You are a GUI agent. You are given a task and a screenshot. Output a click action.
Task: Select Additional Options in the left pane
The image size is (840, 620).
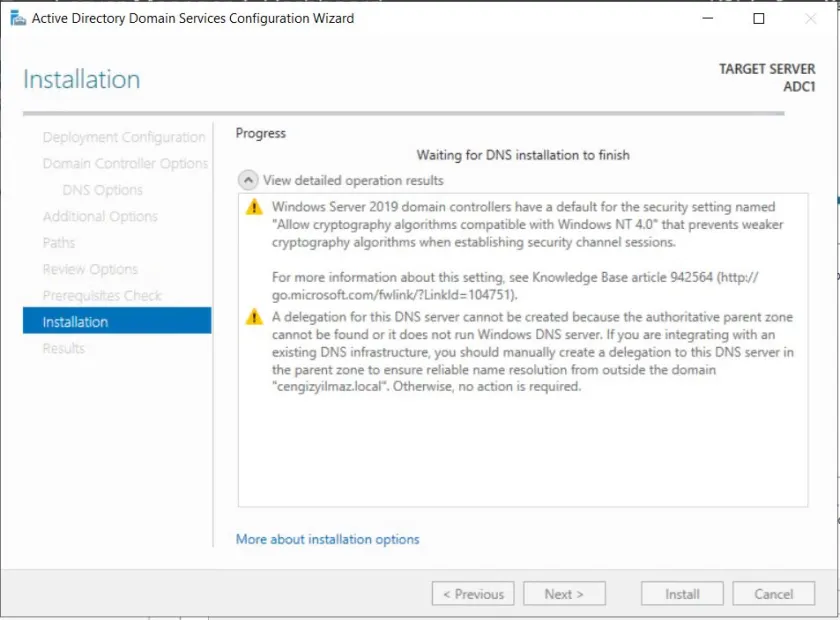coord(100,216)
